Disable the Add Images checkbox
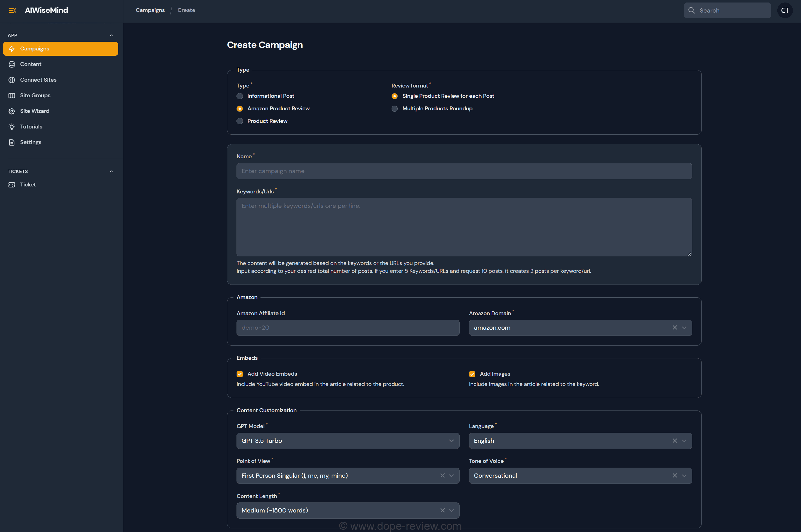Viewport: 801px width, 532px height. [472, 374]
